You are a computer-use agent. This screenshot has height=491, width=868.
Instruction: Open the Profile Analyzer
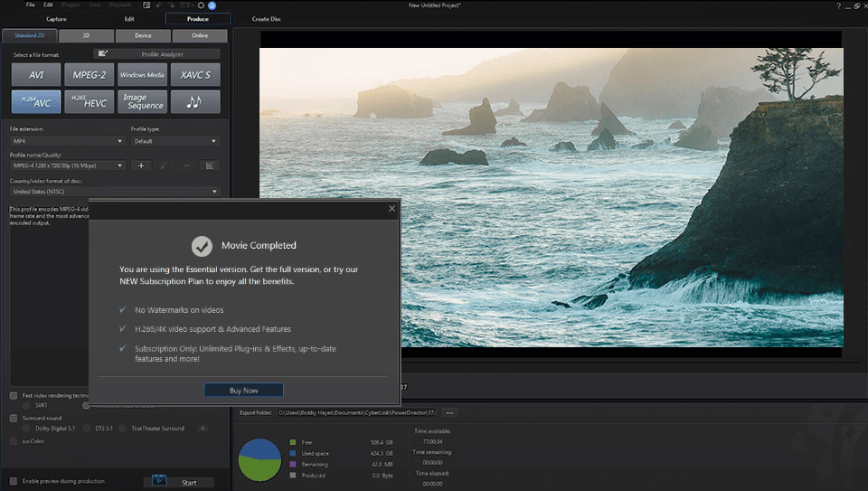156,53
